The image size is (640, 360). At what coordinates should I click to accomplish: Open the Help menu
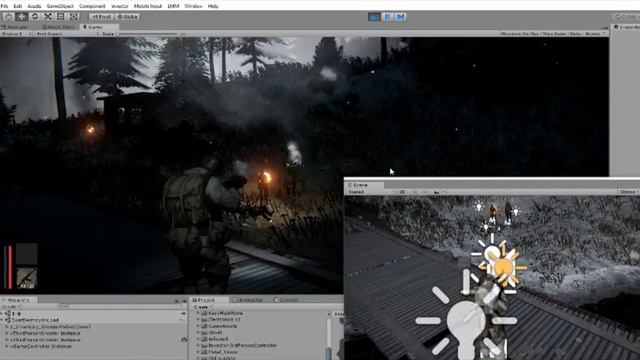(213, 6)
